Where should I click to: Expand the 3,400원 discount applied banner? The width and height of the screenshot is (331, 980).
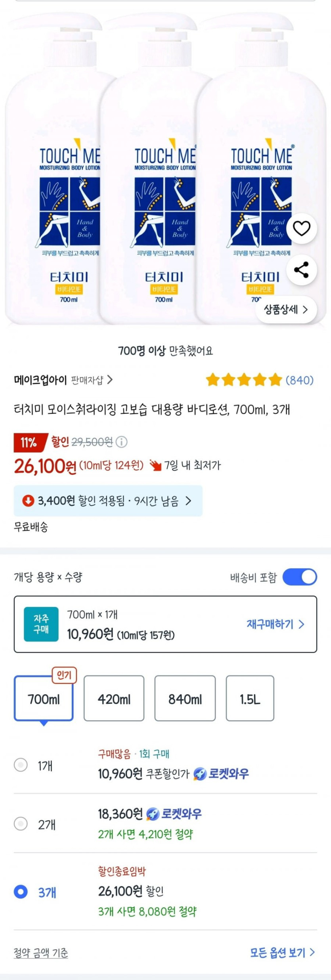pyautogui.click(x=108, y=501)
